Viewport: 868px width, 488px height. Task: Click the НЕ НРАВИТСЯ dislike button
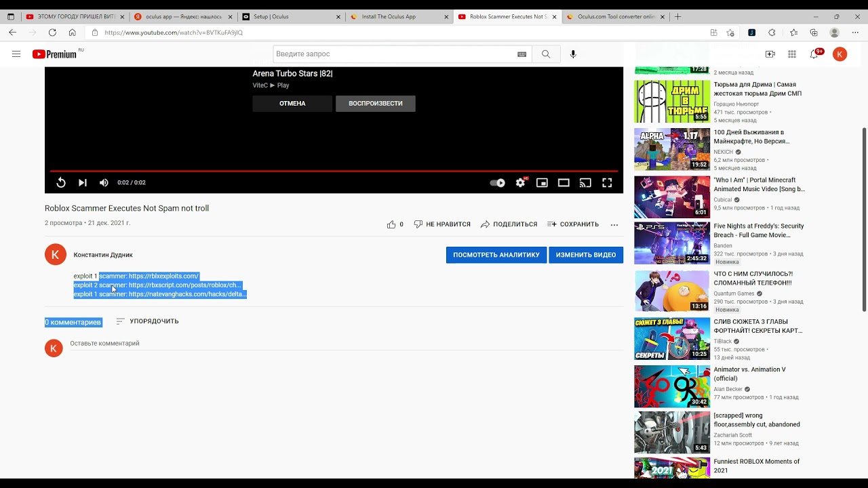(442, 224)
